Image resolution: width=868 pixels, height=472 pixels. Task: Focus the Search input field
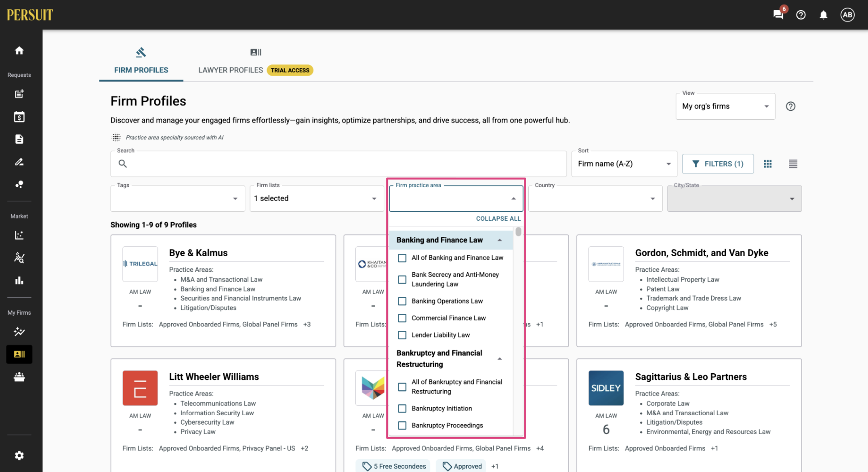click(338, 164)
